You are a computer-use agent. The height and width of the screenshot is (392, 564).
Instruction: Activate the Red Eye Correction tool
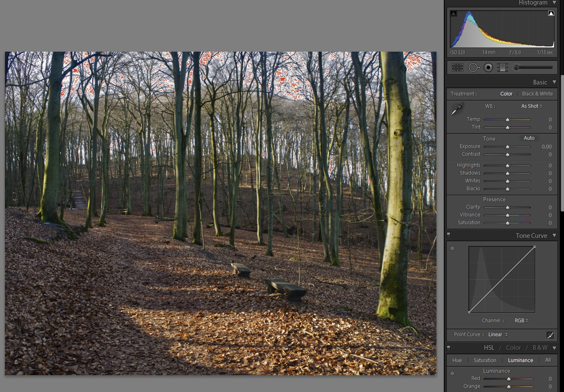pyautogui.click(x=488, y=67)
